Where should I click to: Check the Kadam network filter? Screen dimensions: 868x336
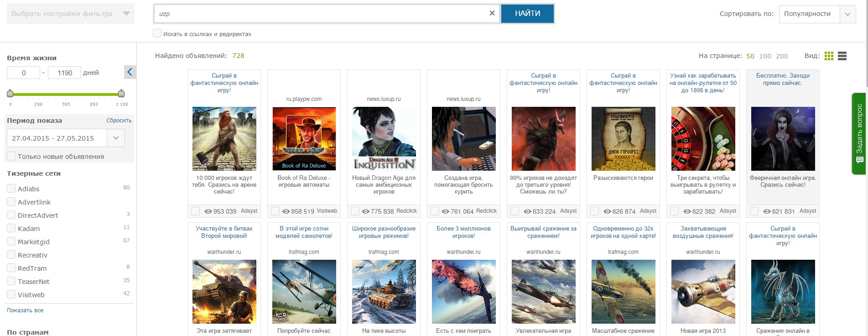pyautogui.click(x=11, y=228)
